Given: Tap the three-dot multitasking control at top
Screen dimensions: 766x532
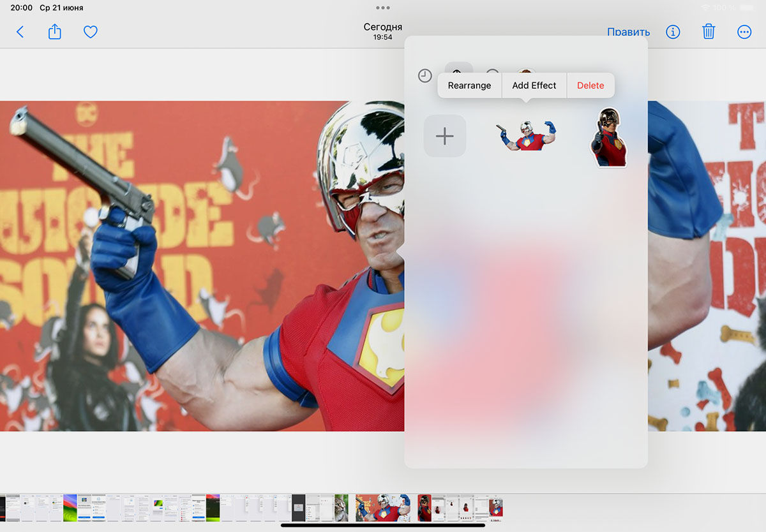Looking at the screenshot, I should pyautogui.click(x=383, y=8).
